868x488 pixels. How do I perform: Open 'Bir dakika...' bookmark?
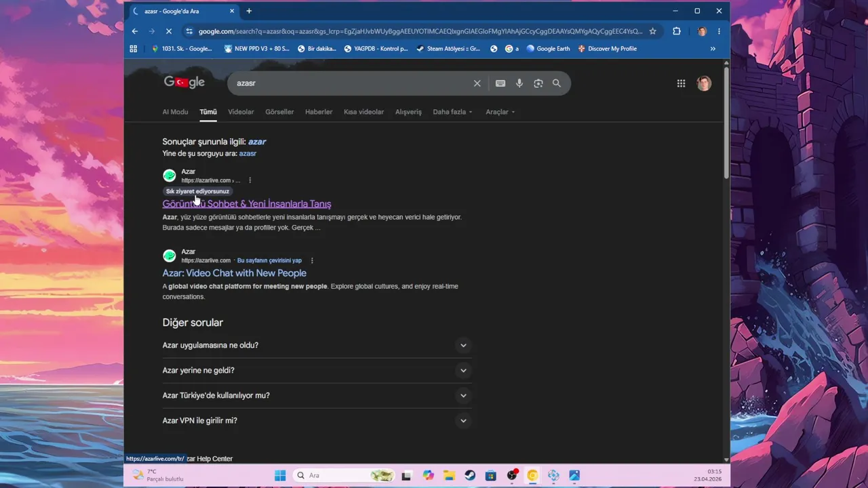click(x=317, y=49)
